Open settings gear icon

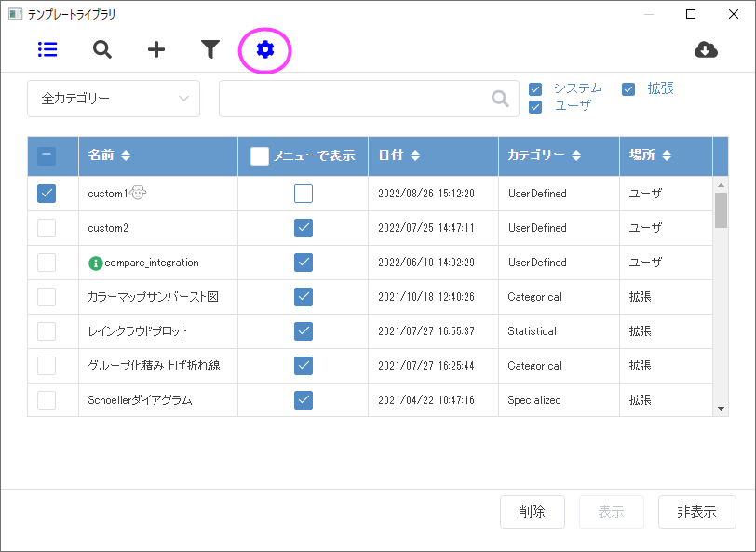265,49
